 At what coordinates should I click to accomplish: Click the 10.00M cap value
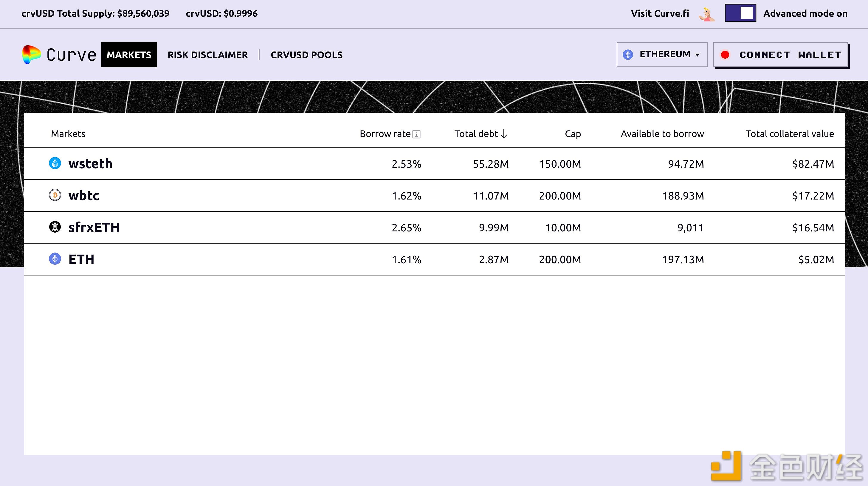click(563, 228)
